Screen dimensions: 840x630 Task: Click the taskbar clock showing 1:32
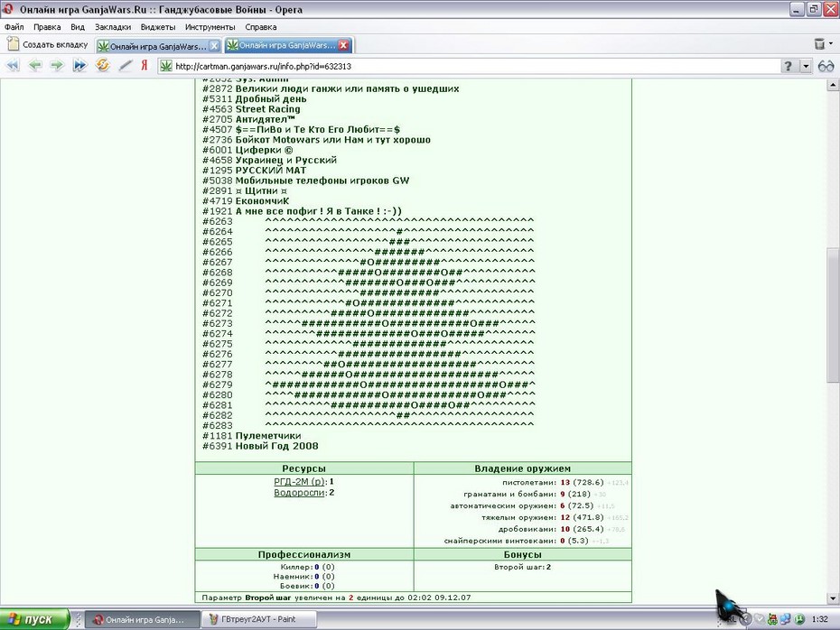tap(819, 619)
